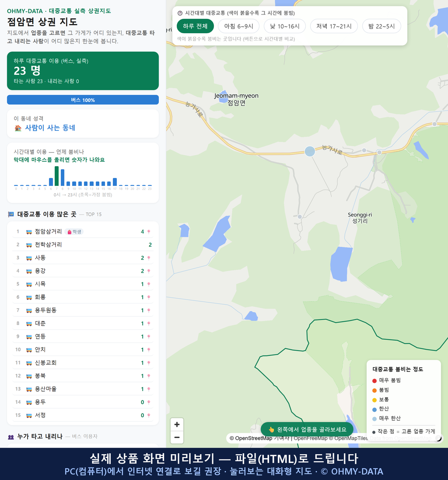The image size is (448, 480).
Task: Click the pin icon beside 안치
Action: pyautogui.click(x=149, y=350)
